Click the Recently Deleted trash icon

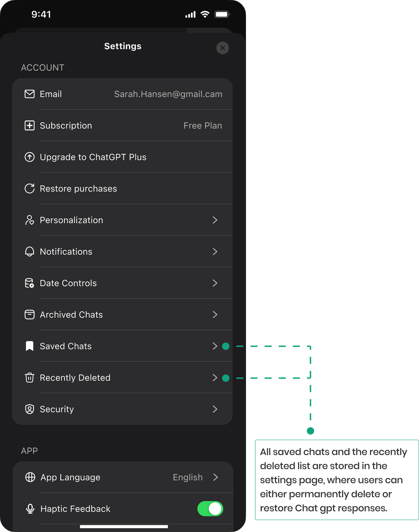click(x=30, y=378)
